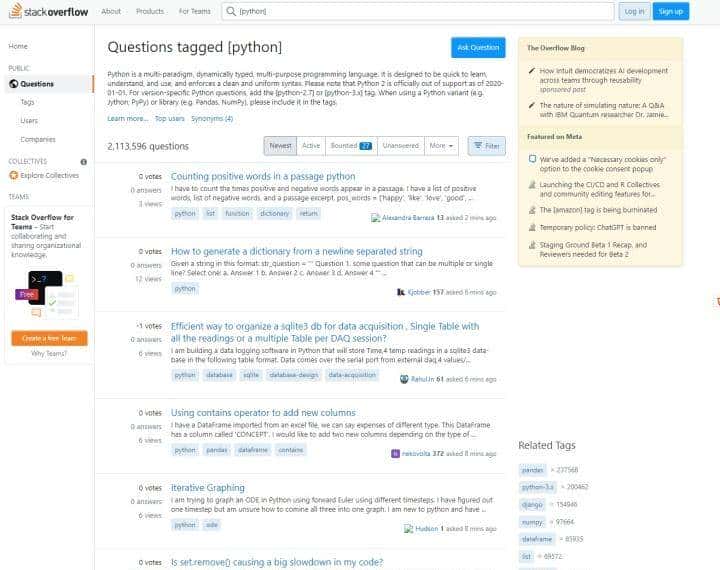Open 'The nature of simulating nature' blog post
The image size is (720, 570).
click(x=603, y=110)
